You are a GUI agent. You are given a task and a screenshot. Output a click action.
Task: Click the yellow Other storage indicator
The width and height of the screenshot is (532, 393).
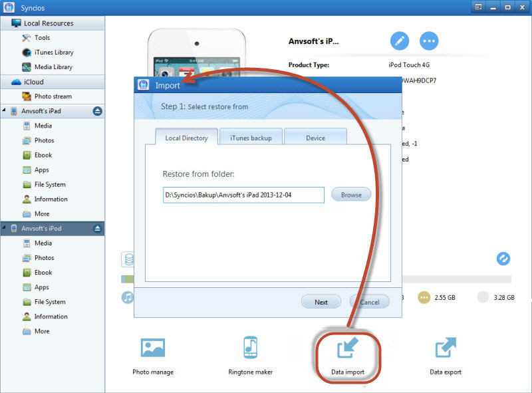pyautogui.click(x=424, y=298)
